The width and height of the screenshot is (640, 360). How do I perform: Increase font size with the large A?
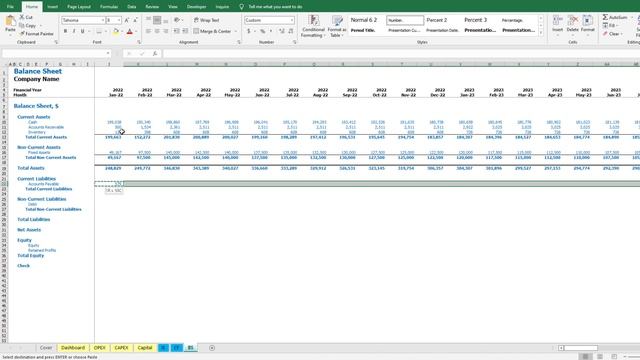[x=127, y=20]
